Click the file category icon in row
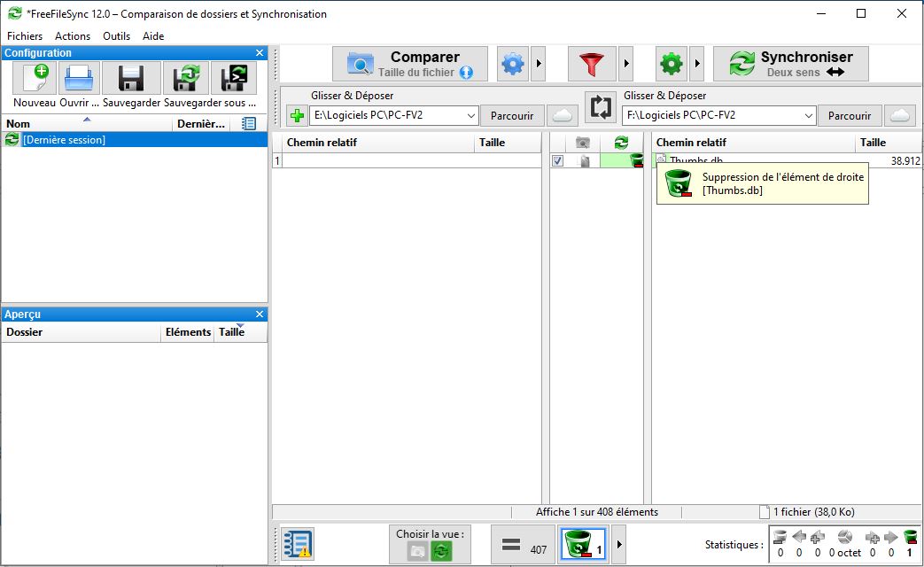 584,161
